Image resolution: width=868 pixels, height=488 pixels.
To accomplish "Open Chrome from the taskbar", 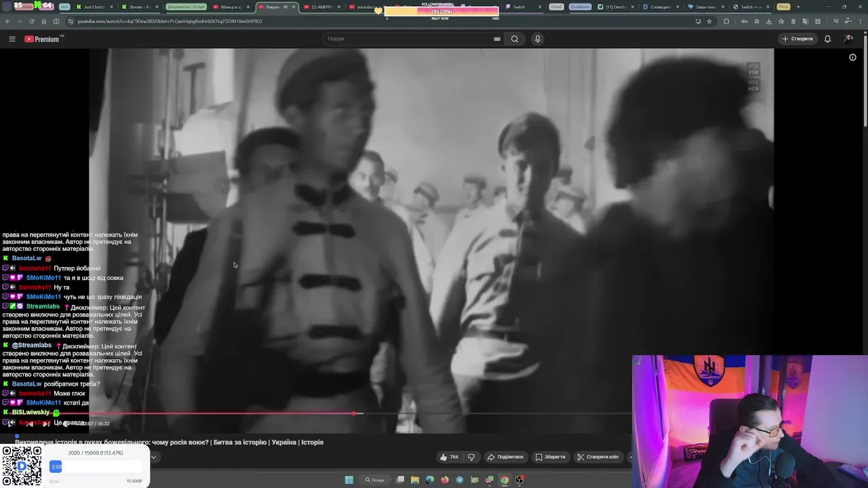I will [x=505, y=480].
